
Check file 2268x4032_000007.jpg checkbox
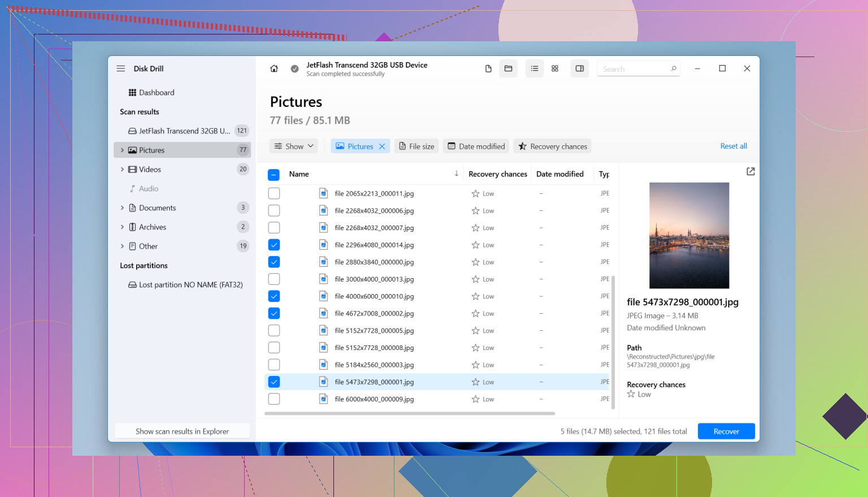click(274, 227)
